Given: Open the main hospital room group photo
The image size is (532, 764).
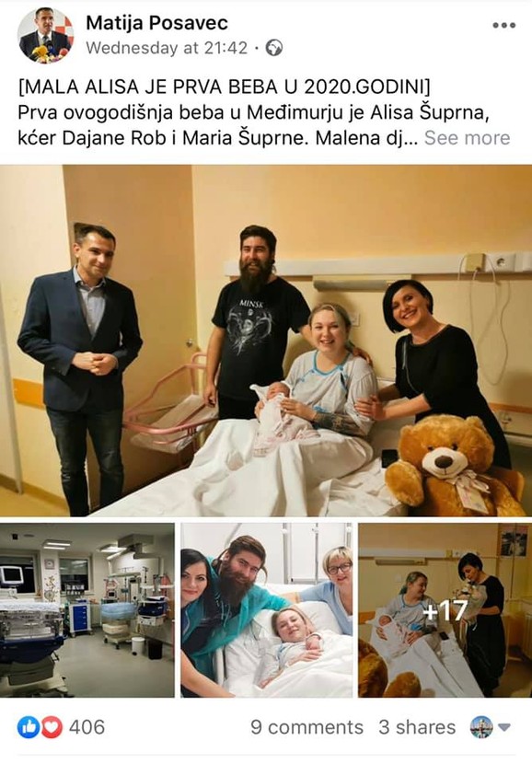Looking at the screenshot, I should 266,341.
